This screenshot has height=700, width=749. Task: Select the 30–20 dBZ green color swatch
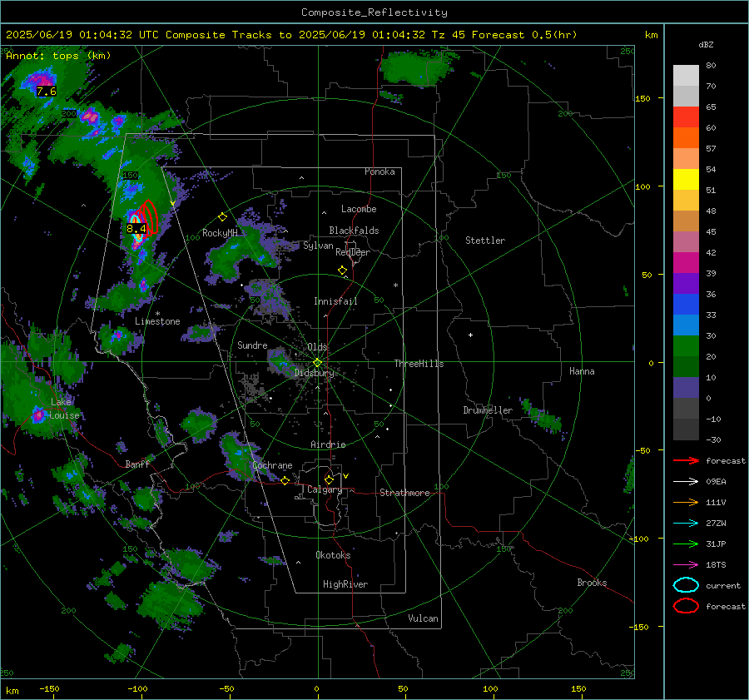[x=686, y=346]
